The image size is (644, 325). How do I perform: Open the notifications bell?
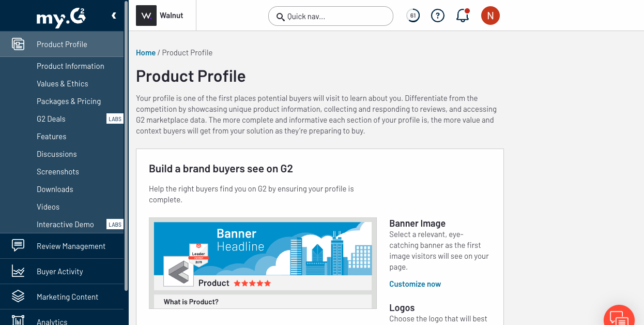click(x=463, y=16)
